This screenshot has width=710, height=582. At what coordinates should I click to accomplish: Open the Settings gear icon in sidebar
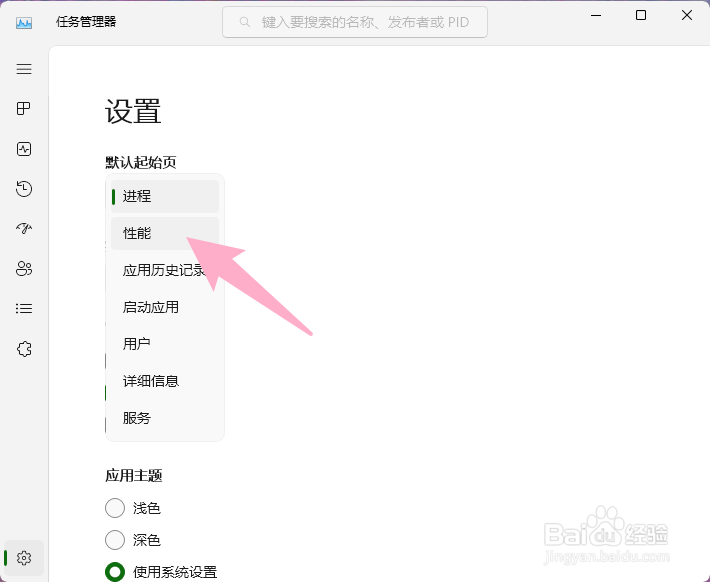tap(24, 558)
